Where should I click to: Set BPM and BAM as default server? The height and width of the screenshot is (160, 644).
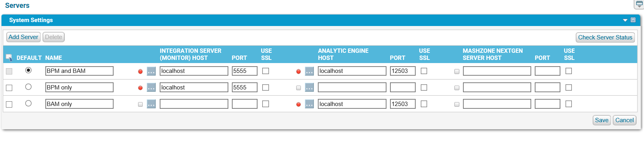pyautogui.click(x=28, y=70)
